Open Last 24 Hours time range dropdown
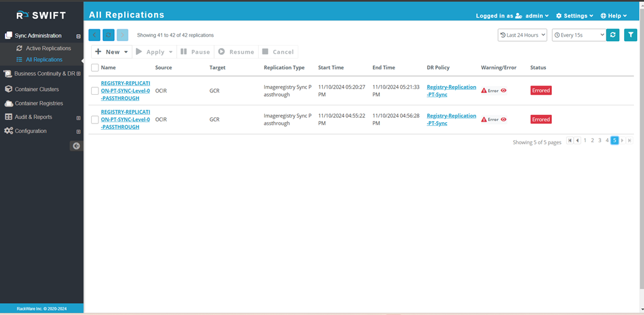Screen dimensions: 644x315 pyautogui.click(x=522, y=36)
